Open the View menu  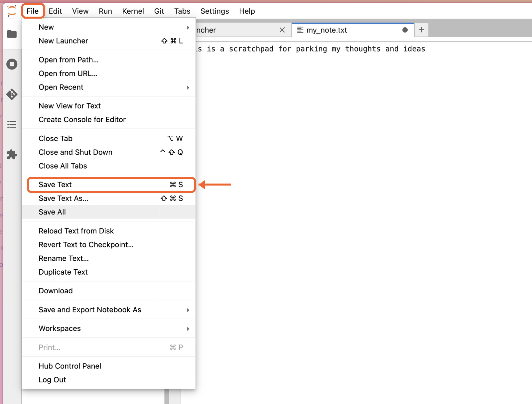(x=80, y=11)
